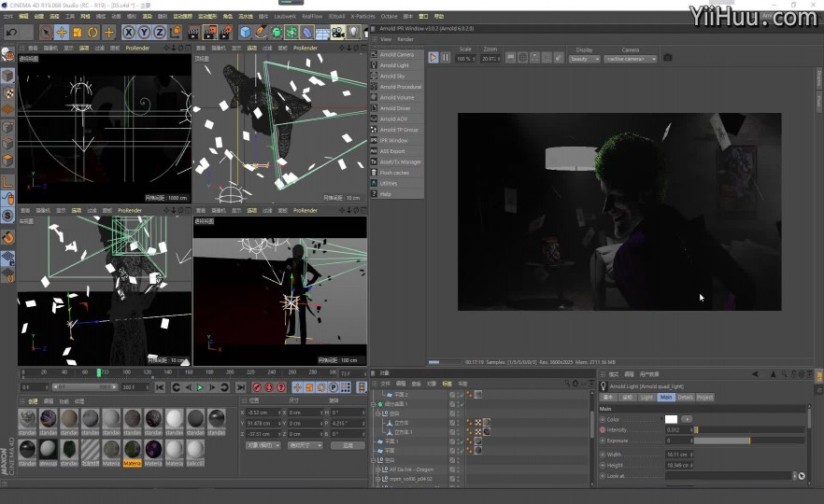Open the active camera dropdown

[630, 59]
